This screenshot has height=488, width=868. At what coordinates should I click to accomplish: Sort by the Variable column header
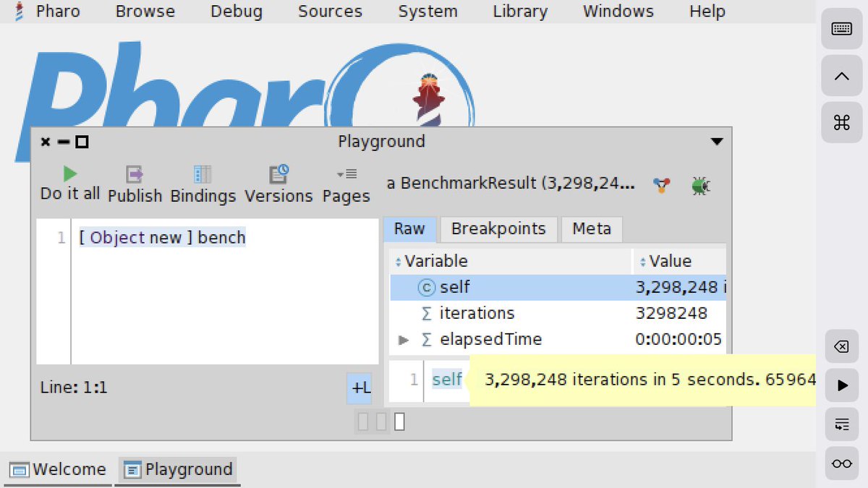(511, 261)
